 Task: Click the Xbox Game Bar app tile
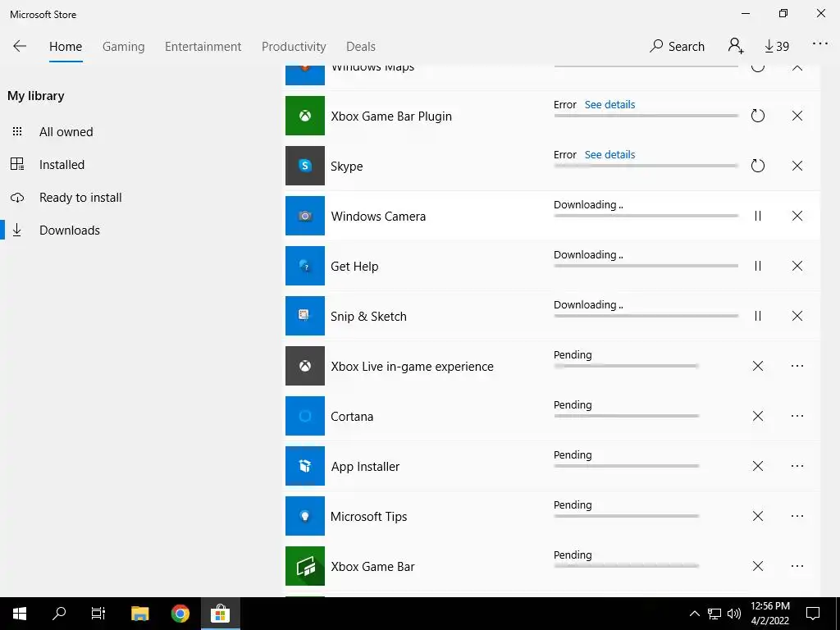tap(305, 566)
